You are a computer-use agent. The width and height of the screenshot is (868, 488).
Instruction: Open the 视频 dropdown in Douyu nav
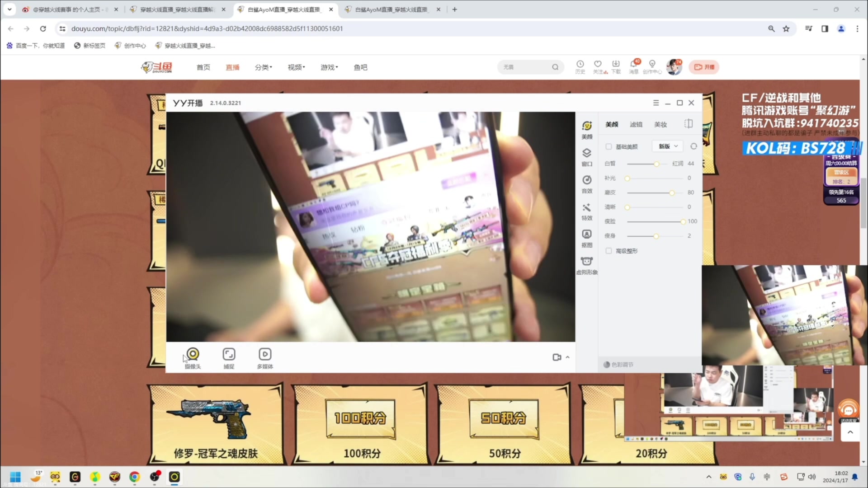pyautogui.click(x=296, y=67)
